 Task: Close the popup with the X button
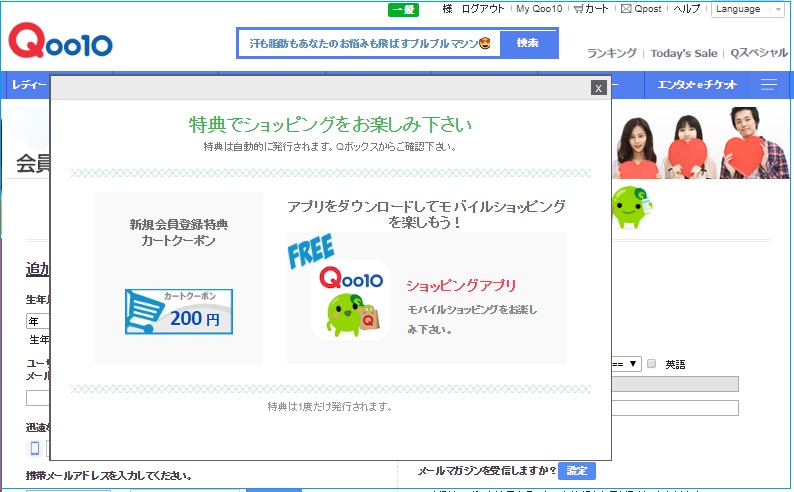pyautogui.click(x=599, y=88)
